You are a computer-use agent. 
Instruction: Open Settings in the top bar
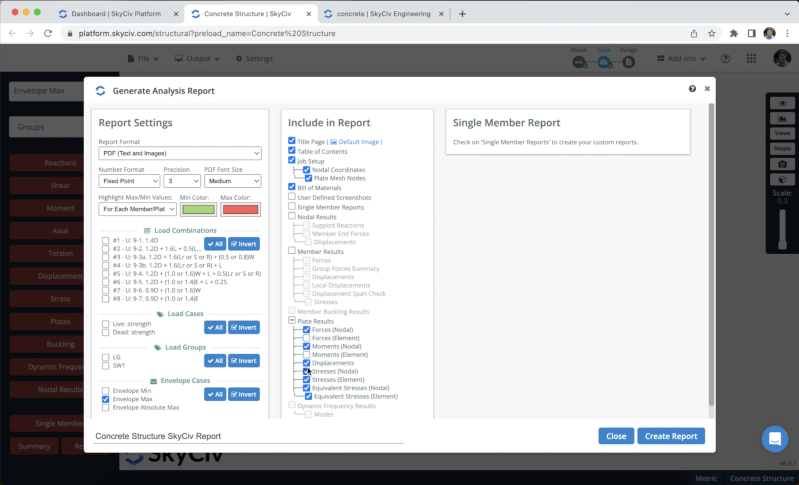(254, 59)
